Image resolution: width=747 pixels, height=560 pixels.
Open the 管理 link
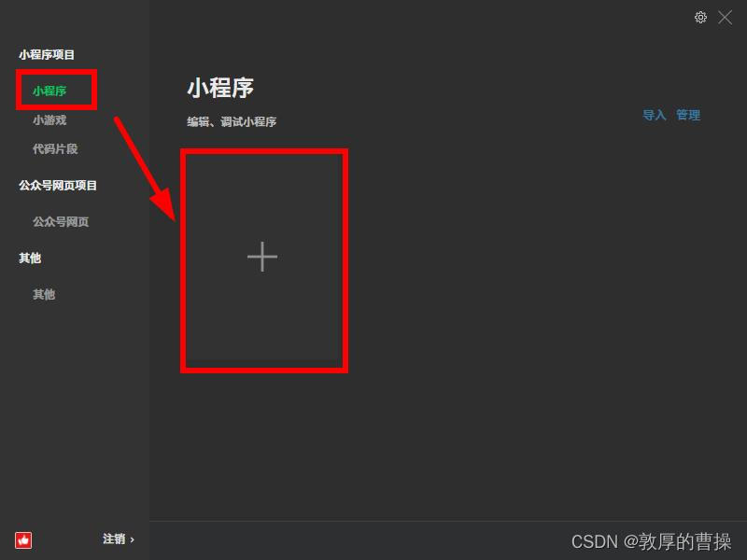point(688,115)
